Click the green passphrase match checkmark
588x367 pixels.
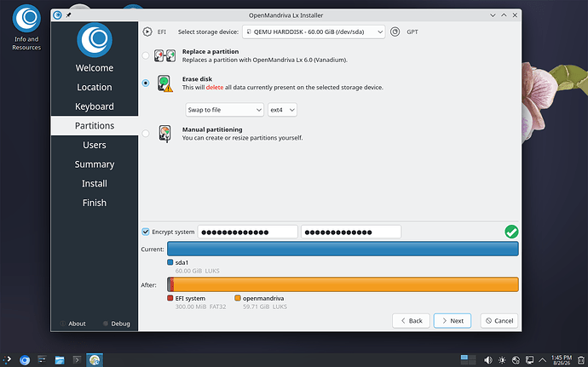point(511,232)
